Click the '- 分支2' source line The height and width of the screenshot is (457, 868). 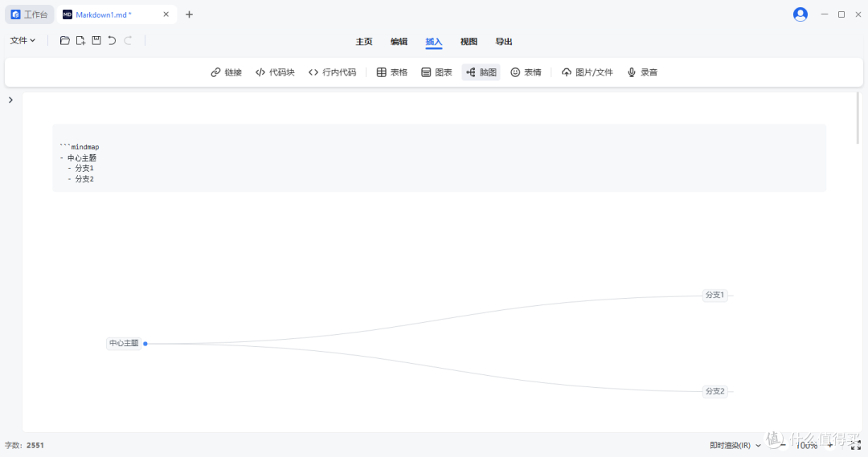coord(81,179)
